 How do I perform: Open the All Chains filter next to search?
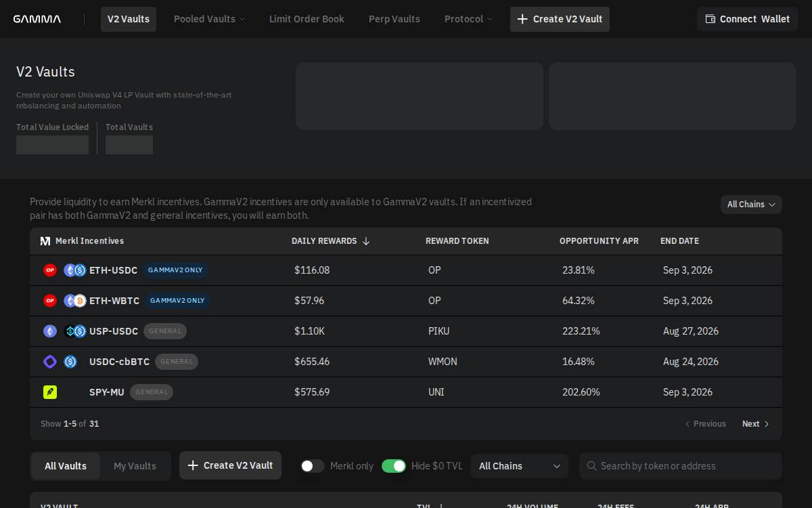(x=520, y=466)
